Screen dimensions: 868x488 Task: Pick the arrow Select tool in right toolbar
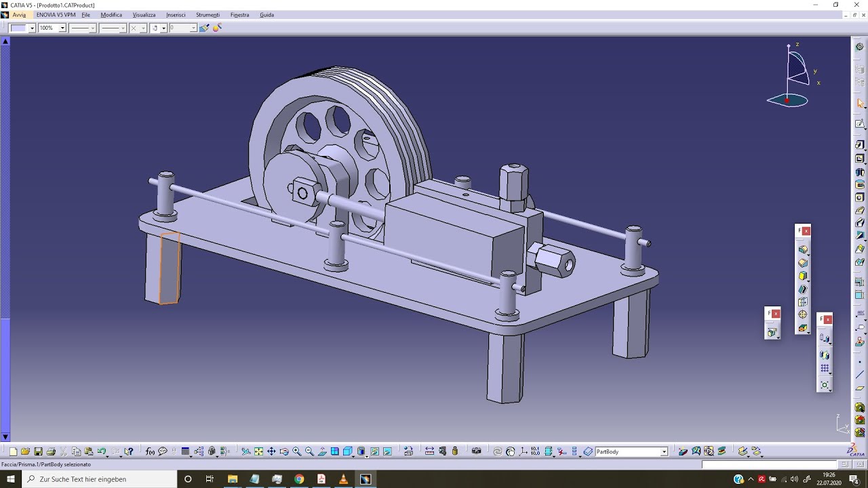860,103
